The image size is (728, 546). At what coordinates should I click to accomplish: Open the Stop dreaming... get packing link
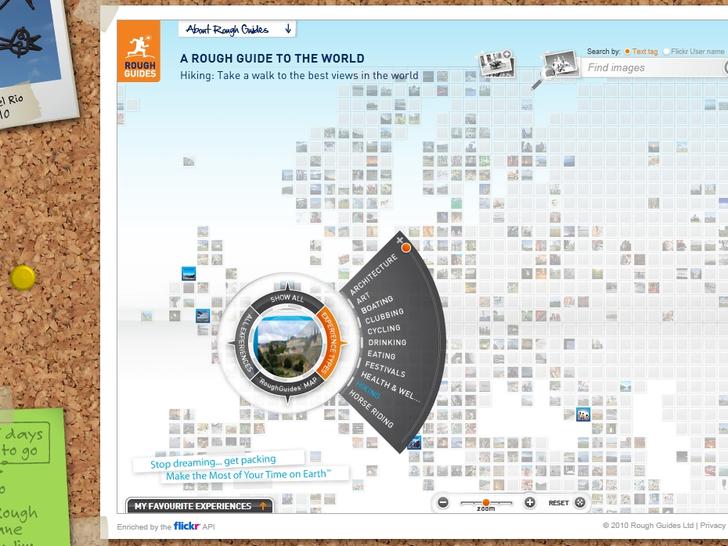[x=213, y=462]
